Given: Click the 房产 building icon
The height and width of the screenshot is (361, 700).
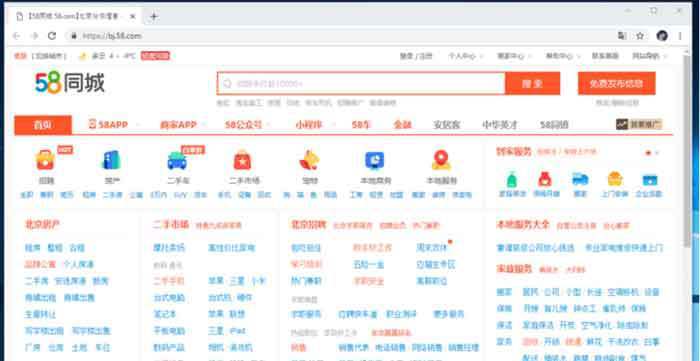Looking at the screenshot, I should 112,160.
